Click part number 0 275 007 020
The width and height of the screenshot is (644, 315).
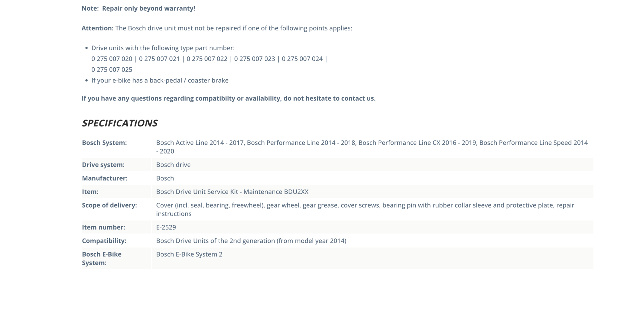tap(112, 59)
